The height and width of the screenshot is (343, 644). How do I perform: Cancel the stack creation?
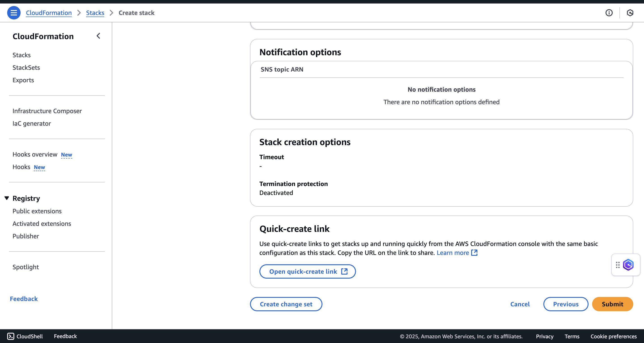click(520, 304)
